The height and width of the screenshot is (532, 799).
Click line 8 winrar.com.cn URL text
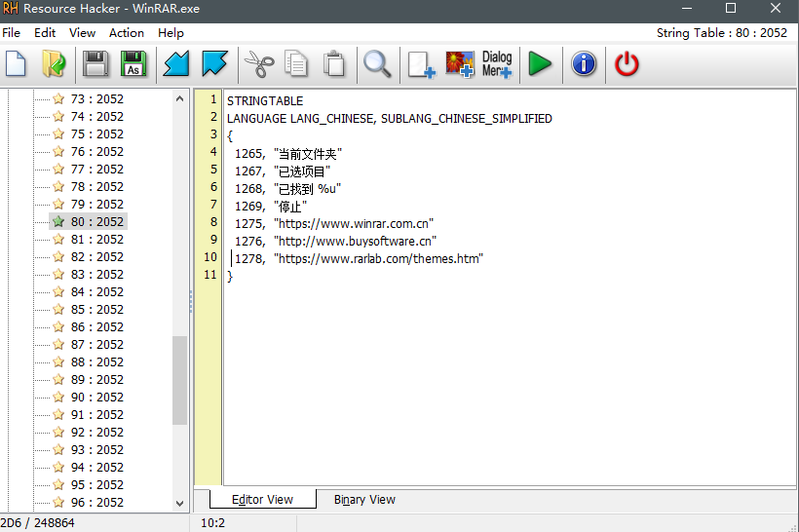(x=353, y=223)
